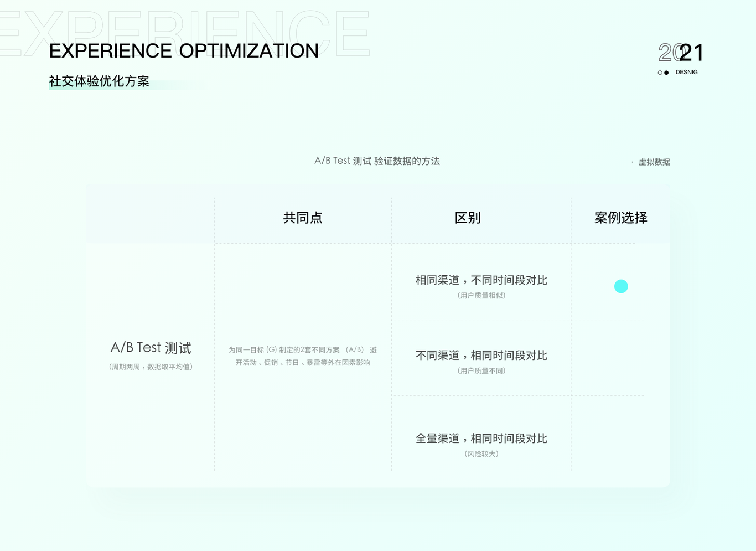
Task: Click 全量渠道，相同时间段对比 cell
Action: coord(481,439)
